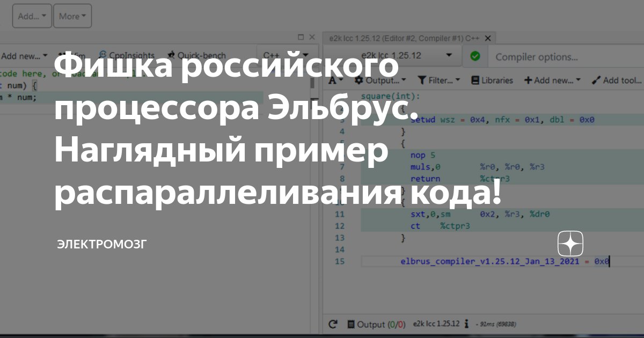
Task: Click the Dzen star logo icon
Action: click(x=570, y=244)
